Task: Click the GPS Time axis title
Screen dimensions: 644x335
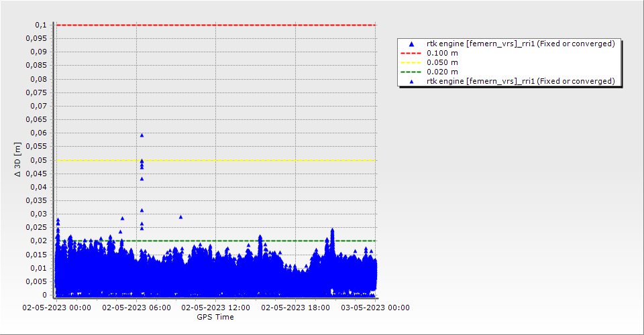Action: coord(215,317)
